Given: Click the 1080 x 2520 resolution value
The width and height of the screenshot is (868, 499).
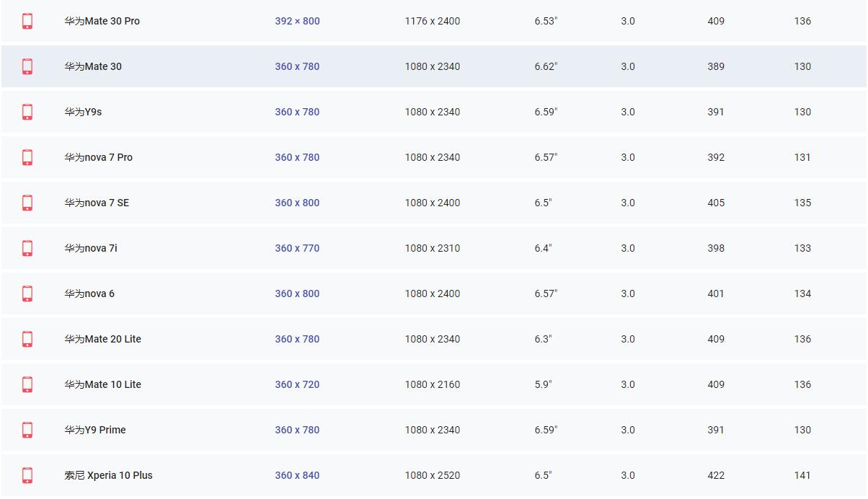Looking at the screenshot, I should coord(433,475).
